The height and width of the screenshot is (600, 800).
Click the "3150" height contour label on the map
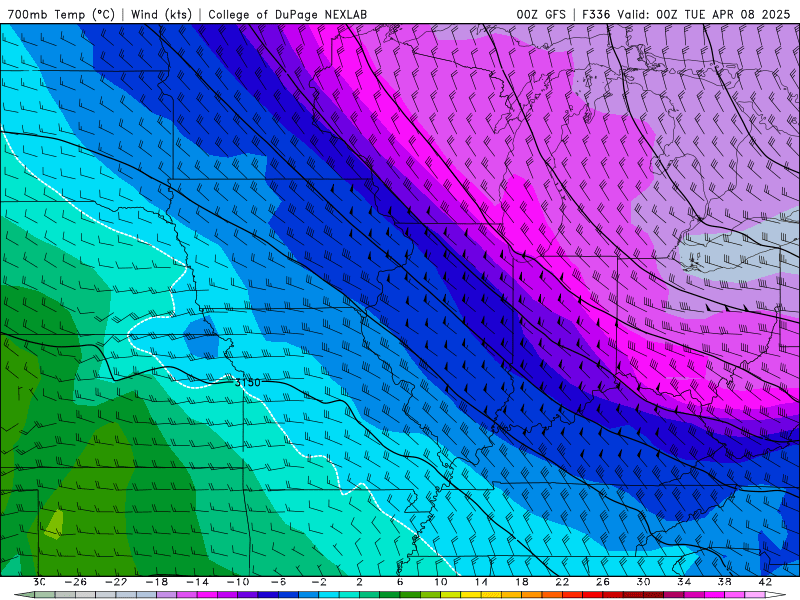[x=247, y=382]
